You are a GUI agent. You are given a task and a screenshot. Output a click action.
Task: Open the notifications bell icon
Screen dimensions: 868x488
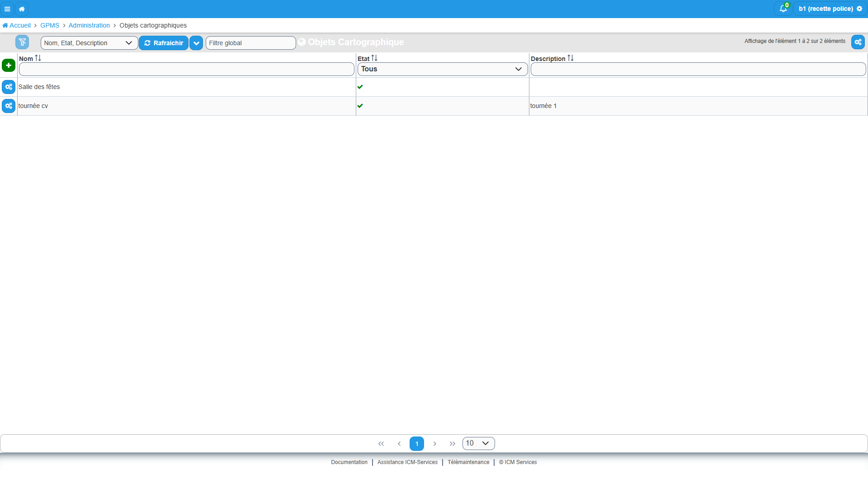coord(783,9)
